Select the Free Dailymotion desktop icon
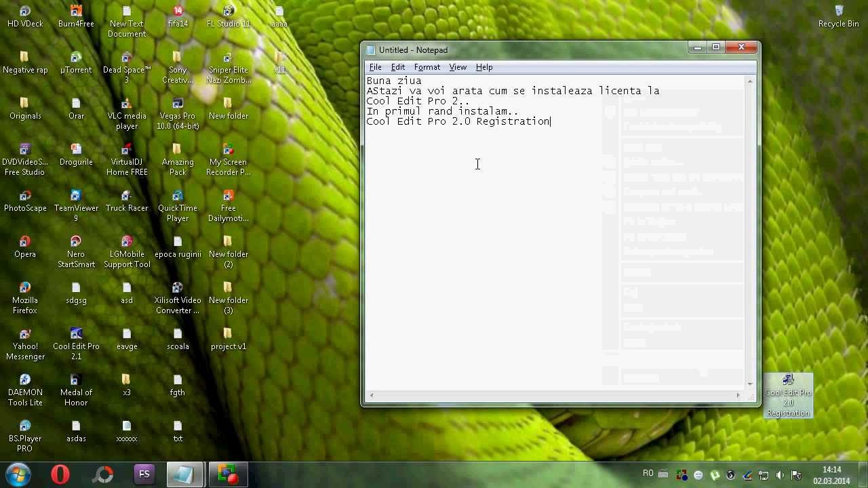The height and width of the screenshot is (488, 868). tap(229, 206)
